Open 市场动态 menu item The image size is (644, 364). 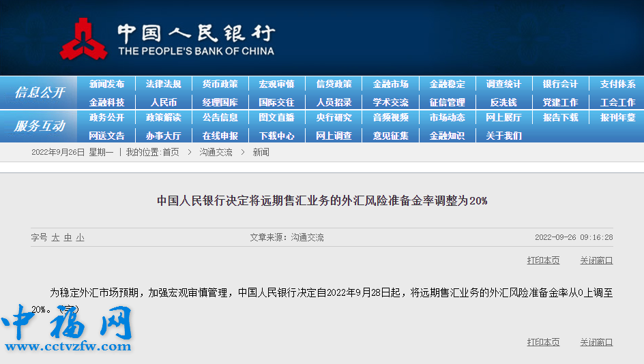pos(448,117)
